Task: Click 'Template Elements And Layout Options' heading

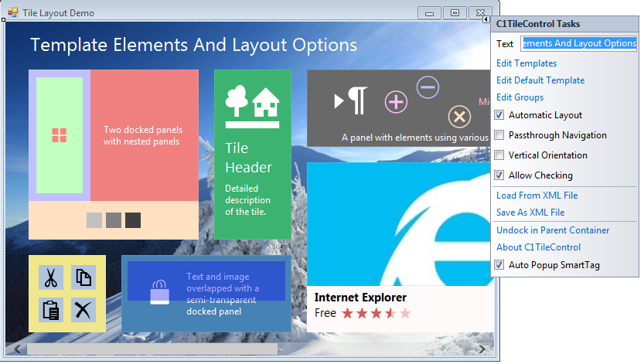Action: pos(194,45)
